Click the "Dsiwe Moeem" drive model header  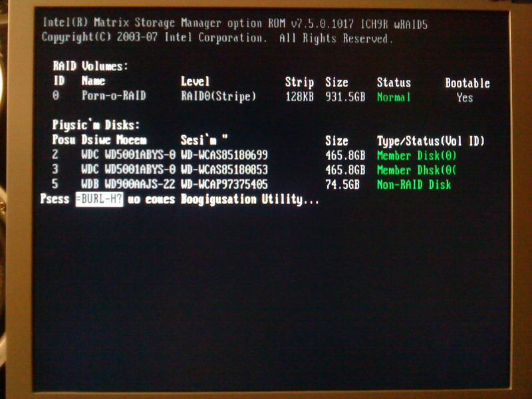point(114,140)
